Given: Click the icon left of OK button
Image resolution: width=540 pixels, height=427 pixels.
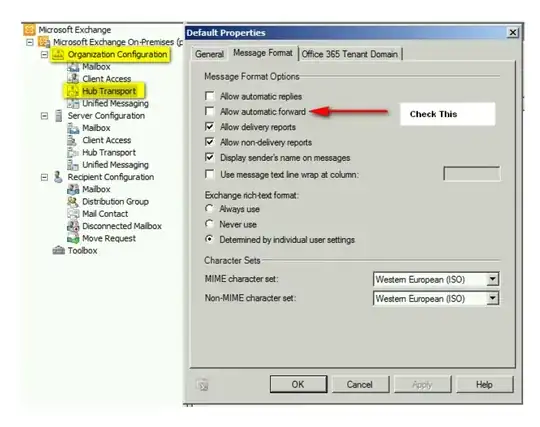Looking at the screenshot, I should 202,385.
